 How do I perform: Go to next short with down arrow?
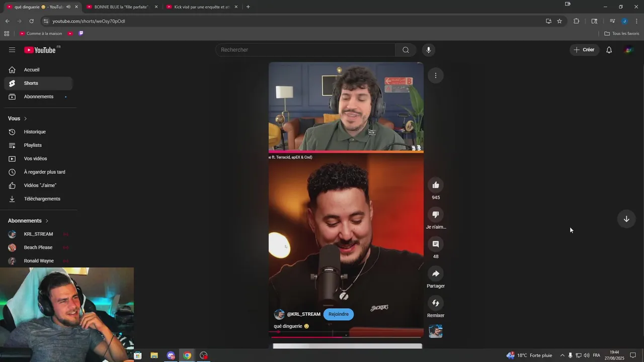tap(626, 219)
